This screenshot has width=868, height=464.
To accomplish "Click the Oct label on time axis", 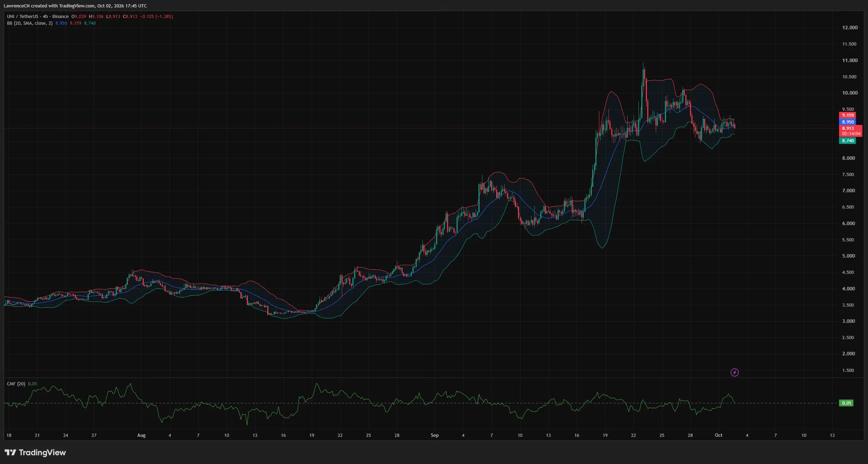I will (x=719, y=435).
